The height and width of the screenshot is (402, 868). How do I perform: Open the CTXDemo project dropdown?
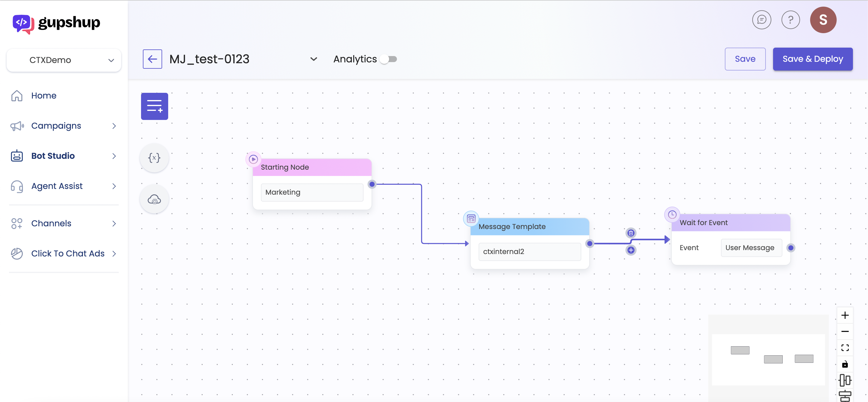pos(64,60)
